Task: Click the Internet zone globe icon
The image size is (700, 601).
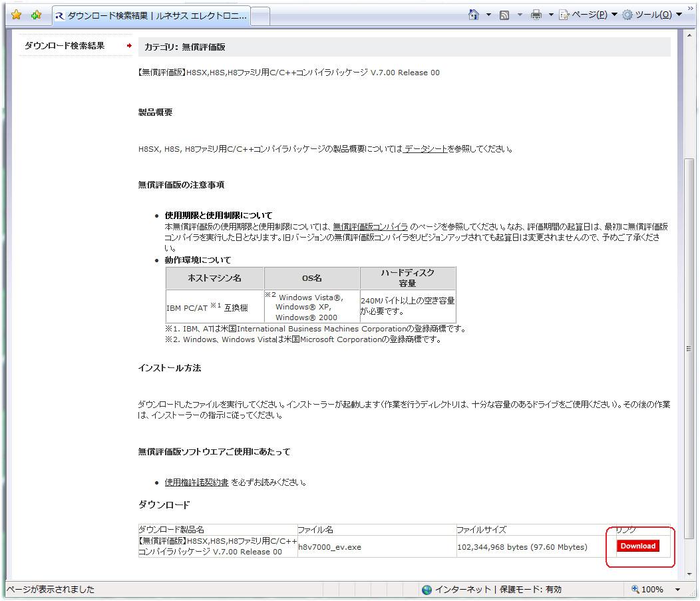Action: click(x=428, y=589)
